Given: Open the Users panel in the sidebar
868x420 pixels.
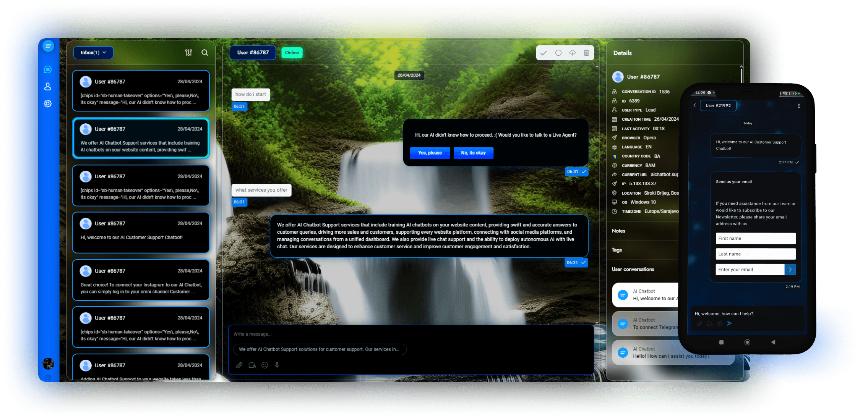Looking at the screenshot, I should click(47, 86).
